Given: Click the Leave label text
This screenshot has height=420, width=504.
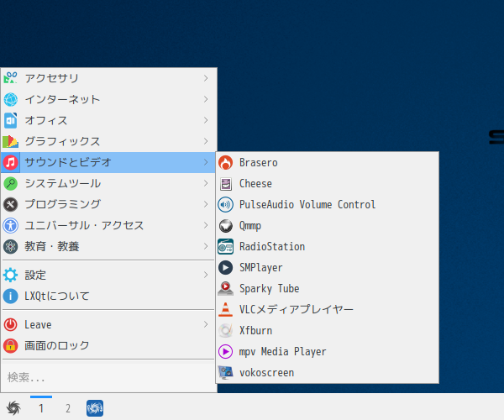Looking at the screenshot, I should coord(38,324).
